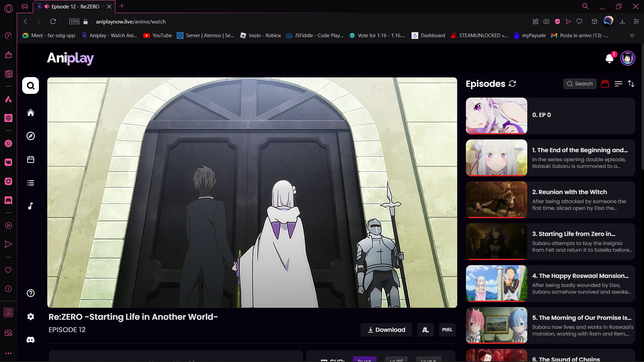Open the Discord icon in Aniplay sidebar
Viewport: 644px width, 362px height.
31,340
